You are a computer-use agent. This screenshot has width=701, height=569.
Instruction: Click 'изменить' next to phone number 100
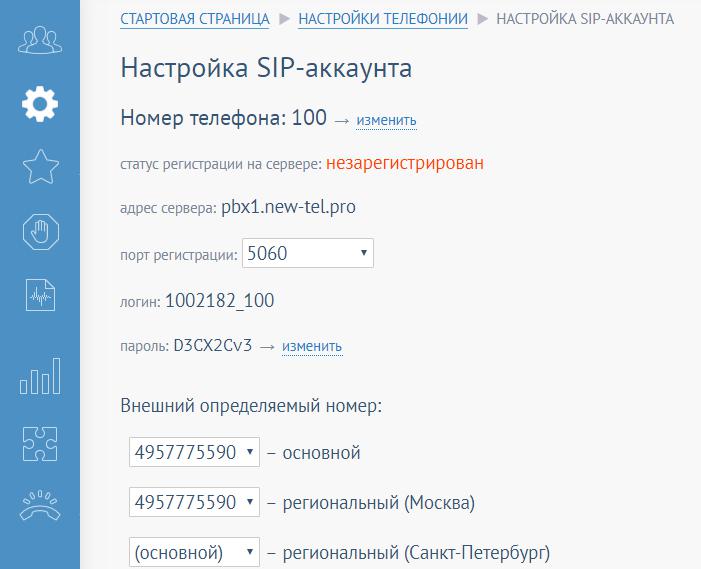pyautogui.click(x=386, y=121)
